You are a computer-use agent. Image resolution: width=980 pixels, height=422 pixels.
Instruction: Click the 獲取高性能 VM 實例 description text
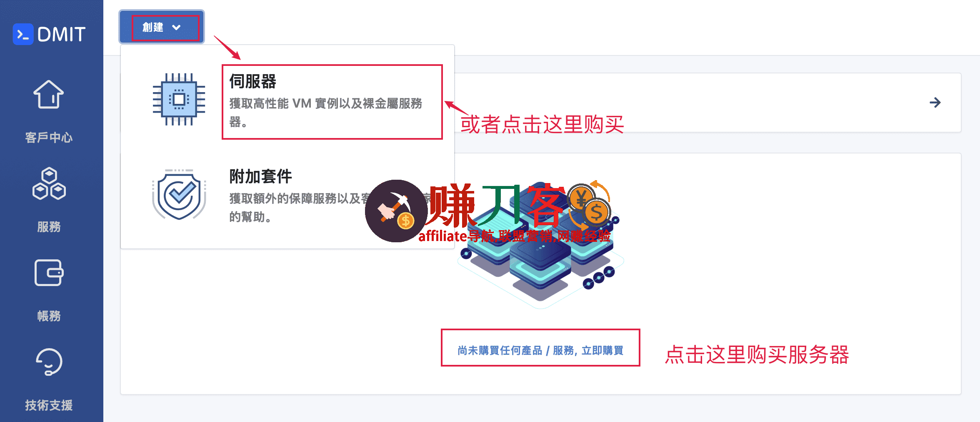[x=326, y=113]
